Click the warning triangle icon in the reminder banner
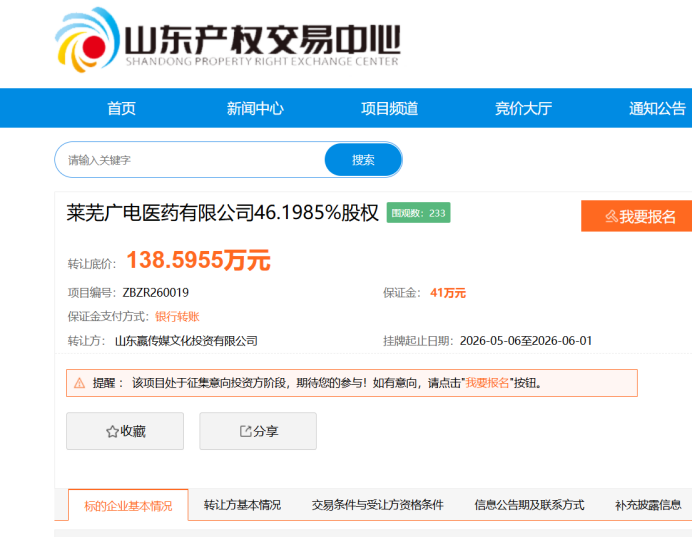The height and width of the screenshot is (537, 693). pyautogui.click(x=80, y=383)
